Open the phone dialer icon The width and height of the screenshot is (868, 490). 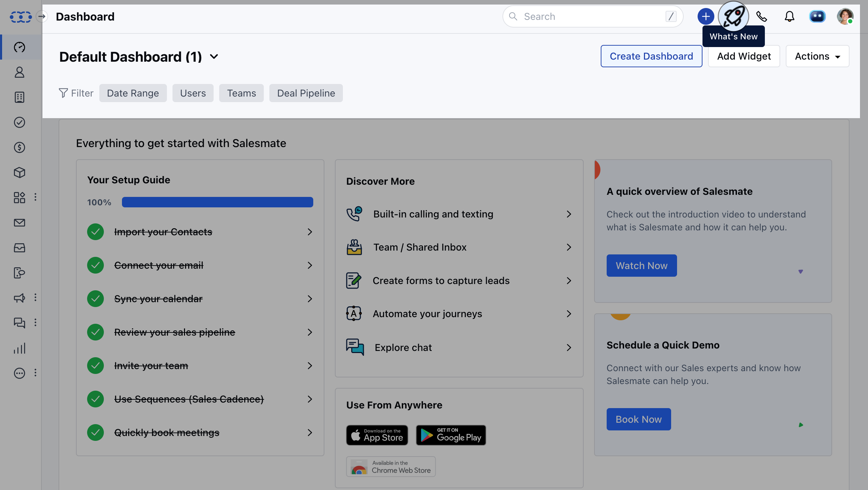[x=761, y=16]
